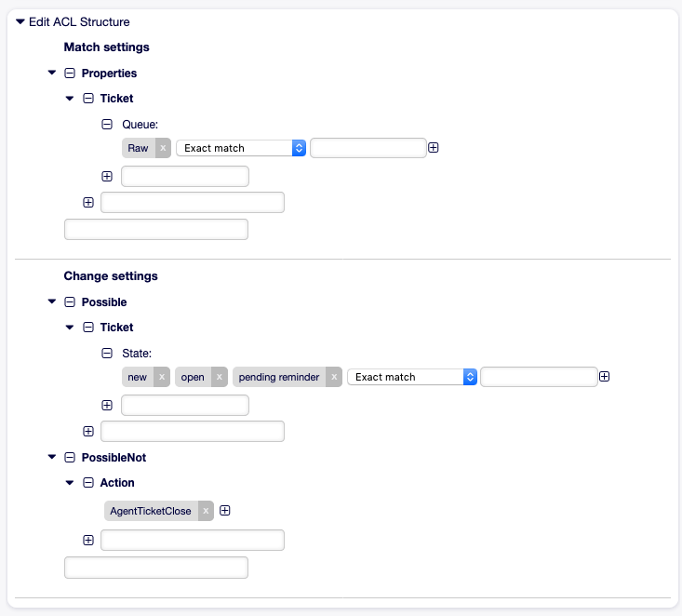Collapse State with its minus icon

click(x=107, y=353)
